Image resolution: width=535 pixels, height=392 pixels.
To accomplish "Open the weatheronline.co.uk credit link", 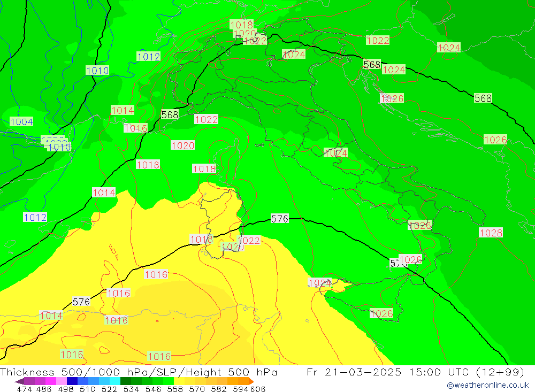I will (x=488, y=385).
